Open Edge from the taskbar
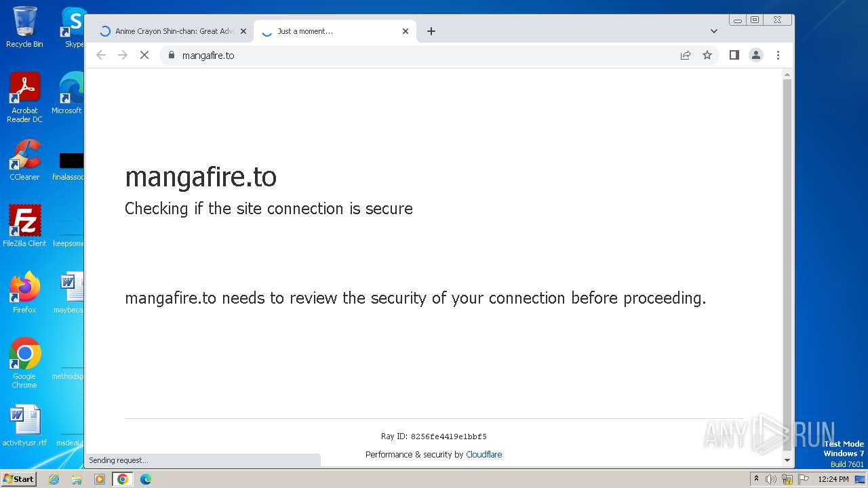This screenshot has height=488, width=868. coord(145,479)
